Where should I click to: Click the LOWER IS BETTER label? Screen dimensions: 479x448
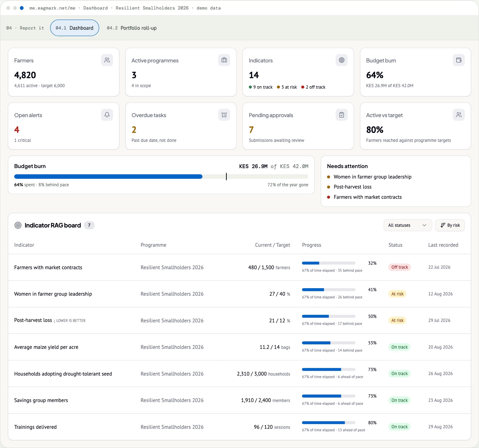pos(71,321)
